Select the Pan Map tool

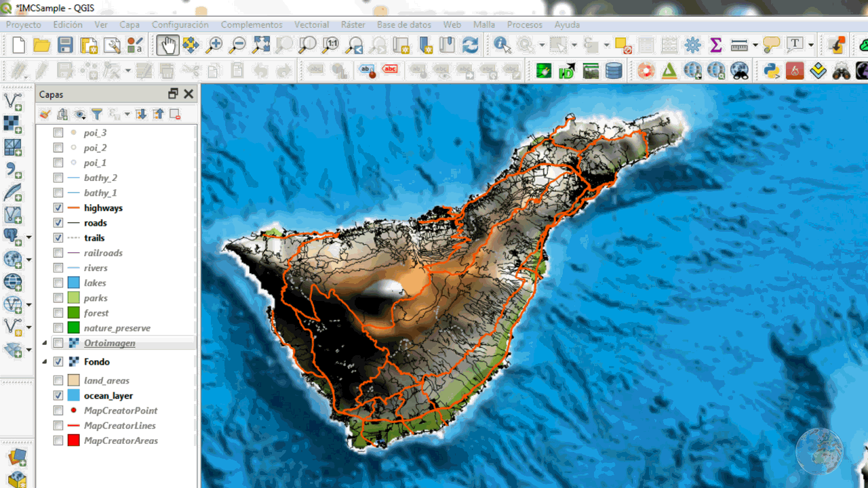tap(167, 45)
